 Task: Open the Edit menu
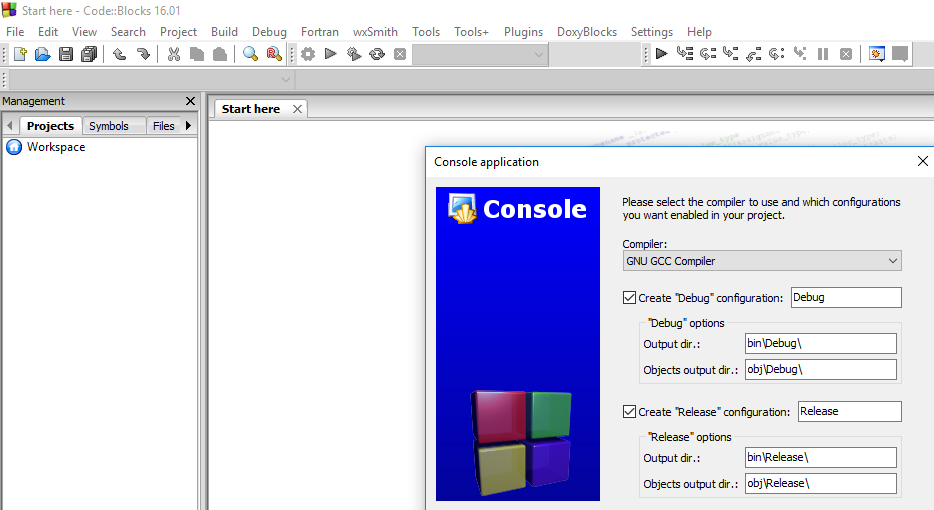[x=48, y=32]
